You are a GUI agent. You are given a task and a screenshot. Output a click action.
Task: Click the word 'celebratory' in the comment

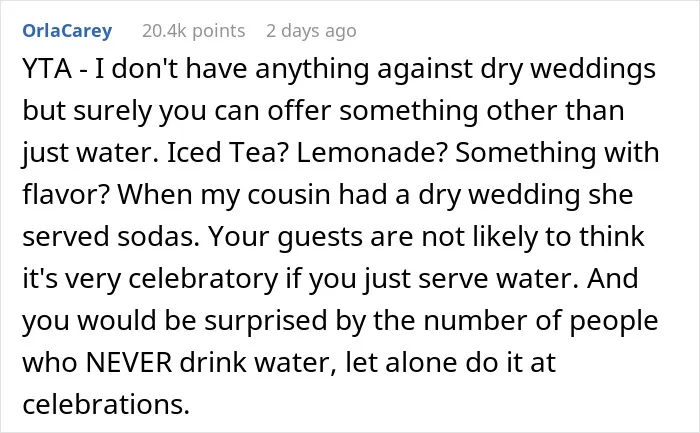[204, 279]
